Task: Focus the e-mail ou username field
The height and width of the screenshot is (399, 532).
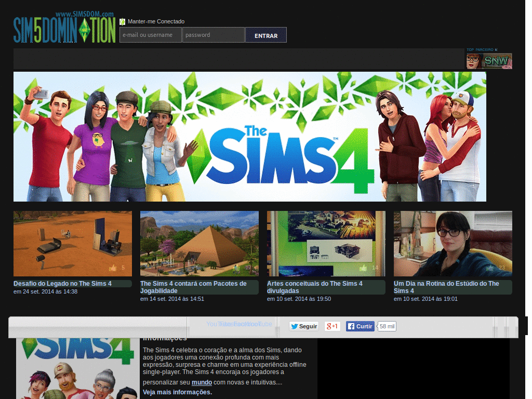Action: pyautogui.click(x=150, y=35)
